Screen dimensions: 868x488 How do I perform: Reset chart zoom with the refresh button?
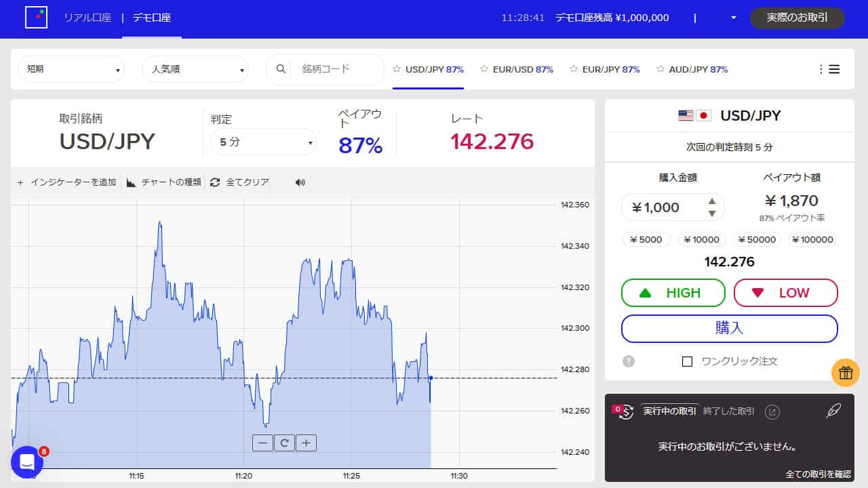pyautogui.click(x=284, y=443)
